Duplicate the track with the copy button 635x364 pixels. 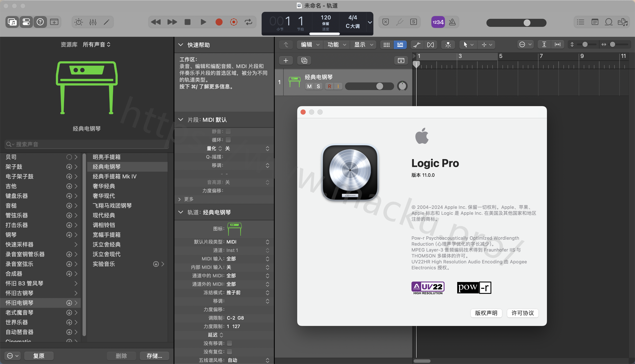(304, 60)
